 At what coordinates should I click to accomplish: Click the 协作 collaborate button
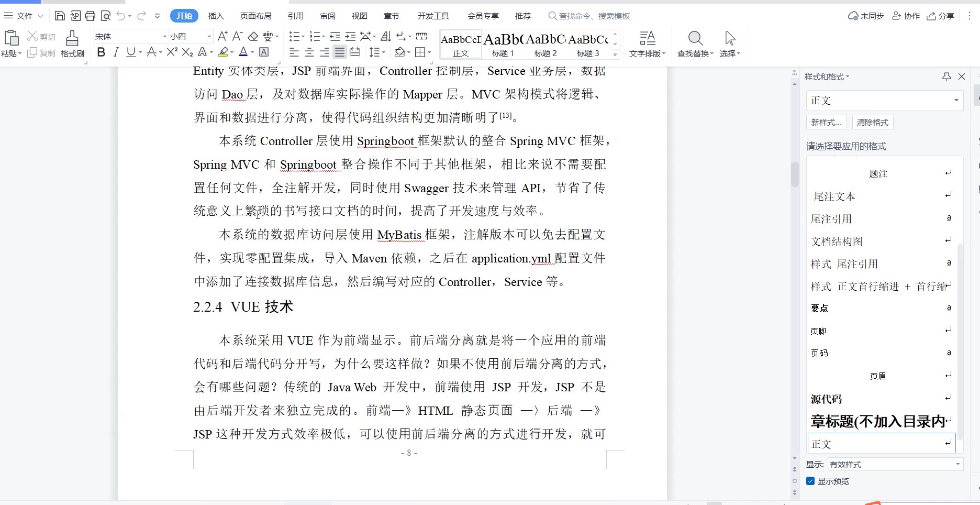coord(906,16)
